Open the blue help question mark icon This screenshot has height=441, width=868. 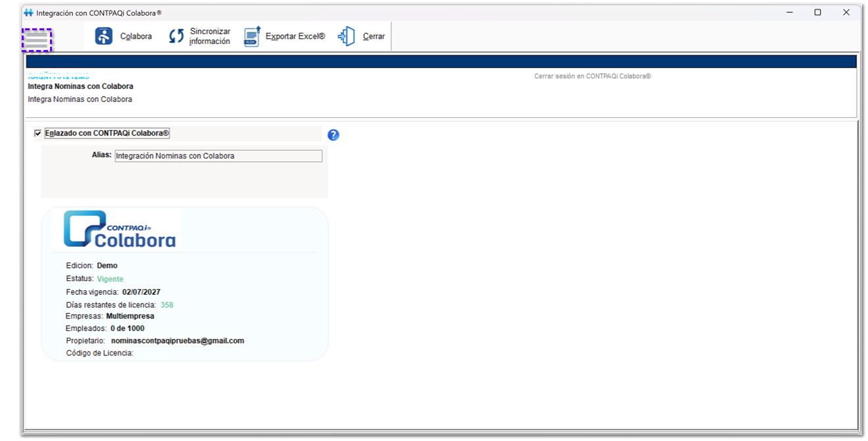tap(333, 135)
